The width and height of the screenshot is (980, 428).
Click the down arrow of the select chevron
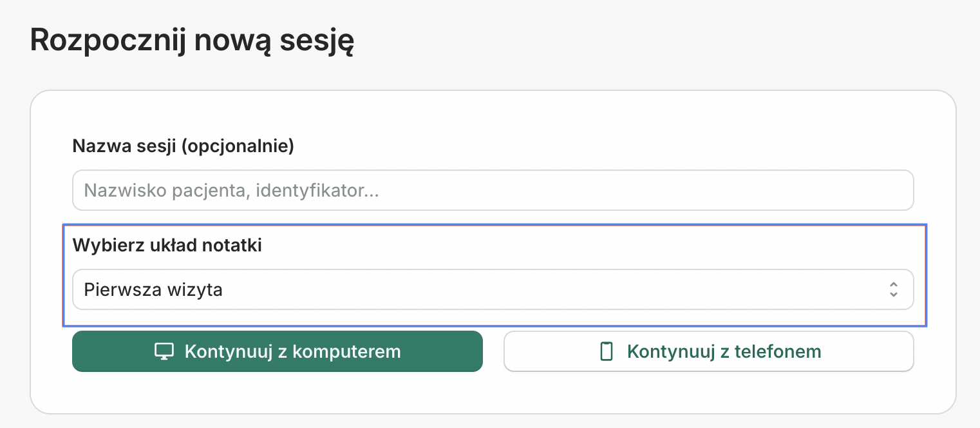pos(894,294)
